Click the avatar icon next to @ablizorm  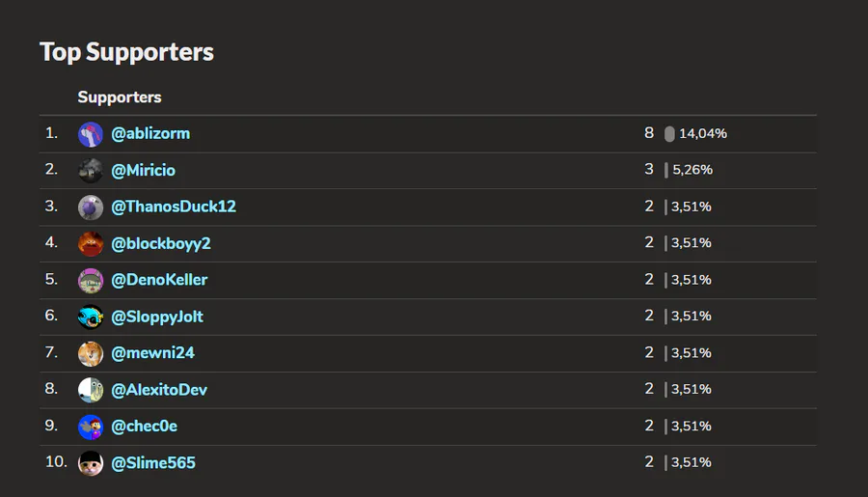90,134
